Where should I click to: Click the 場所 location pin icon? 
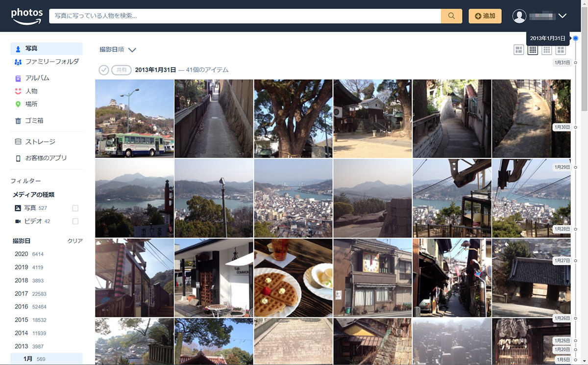click(18, 104)
